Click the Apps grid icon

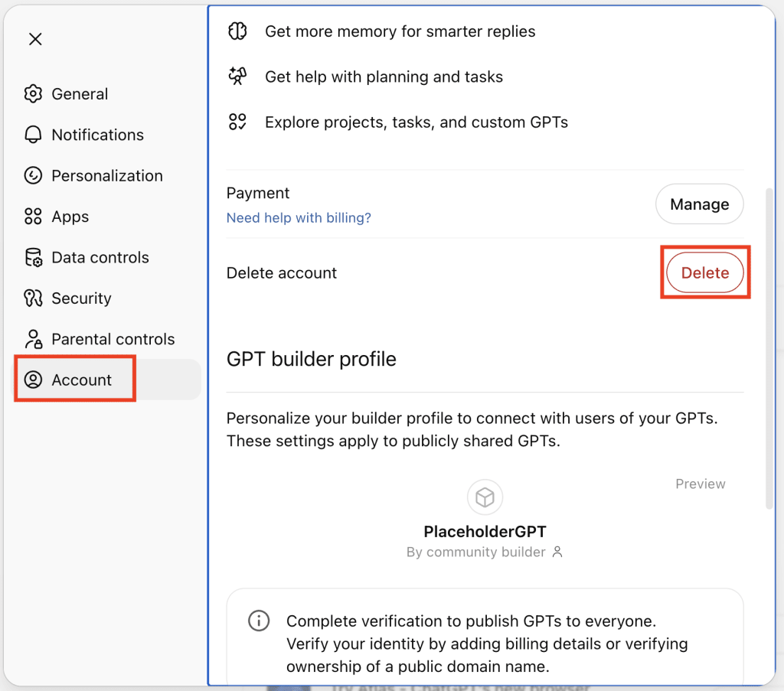point(33,217)
